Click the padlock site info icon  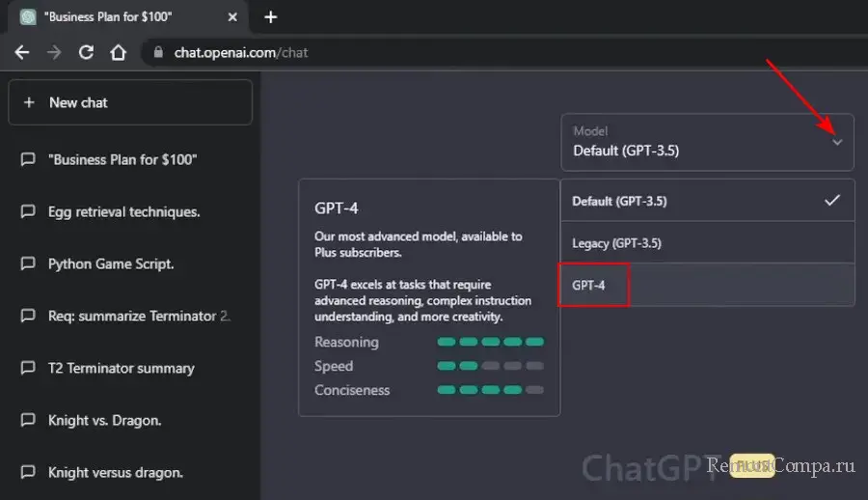pos(159,52)
